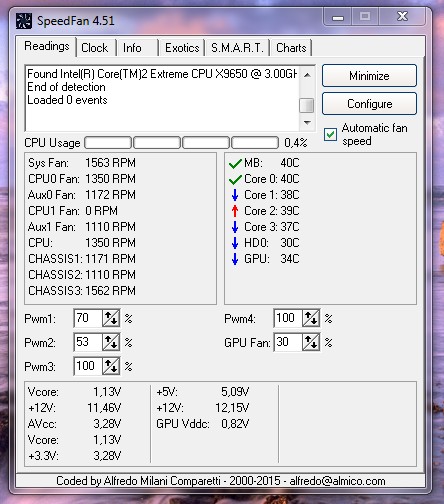Click the log scrollbar up arrow

(307, 75)
